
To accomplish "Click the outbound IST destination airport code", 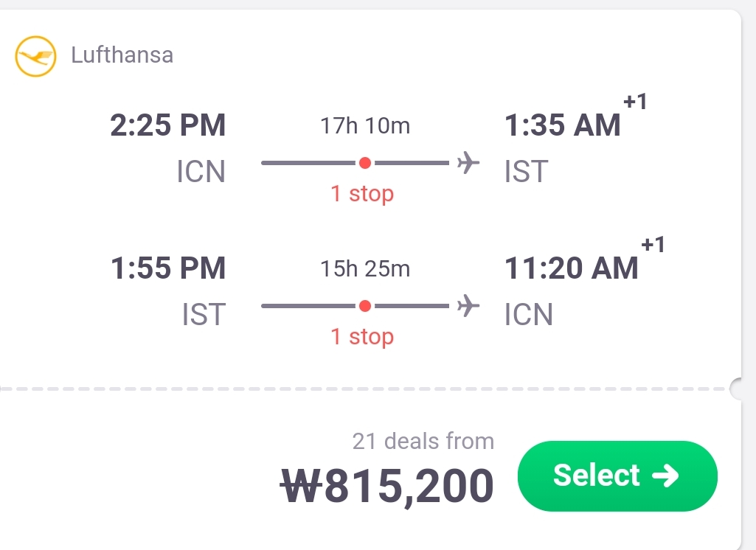I will [x=527, y=172].
